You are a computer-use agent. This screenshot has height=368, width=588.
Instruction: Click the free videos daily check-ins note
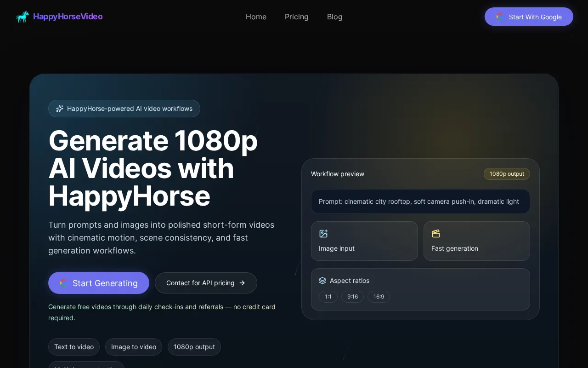[x=162, y=312]
